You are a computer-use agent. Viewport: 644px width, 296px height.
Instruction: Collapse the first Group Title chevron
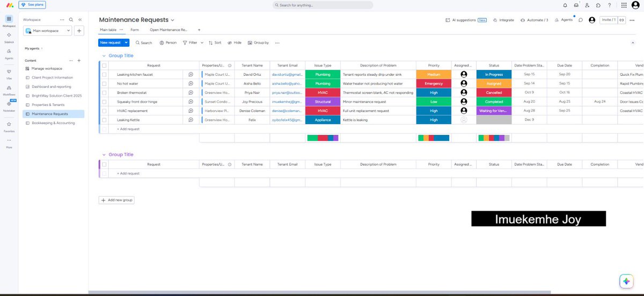103,56
